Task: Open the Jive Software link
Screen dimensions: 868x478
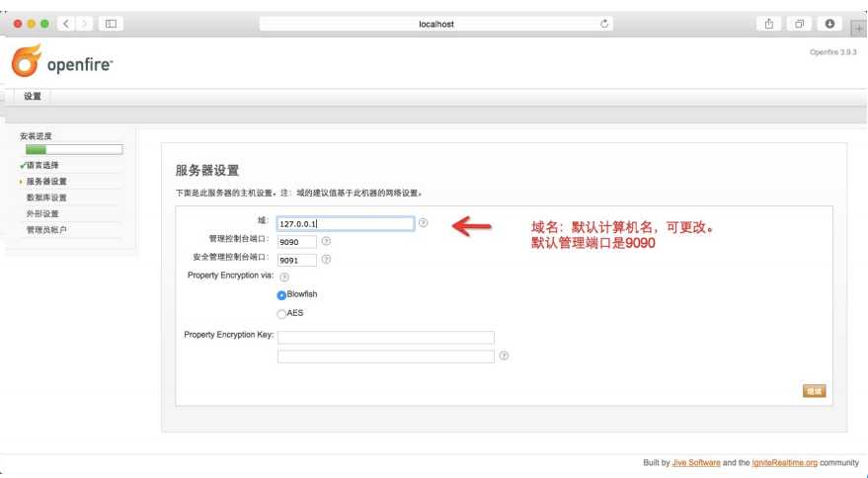Action: (x=696, y=462)
